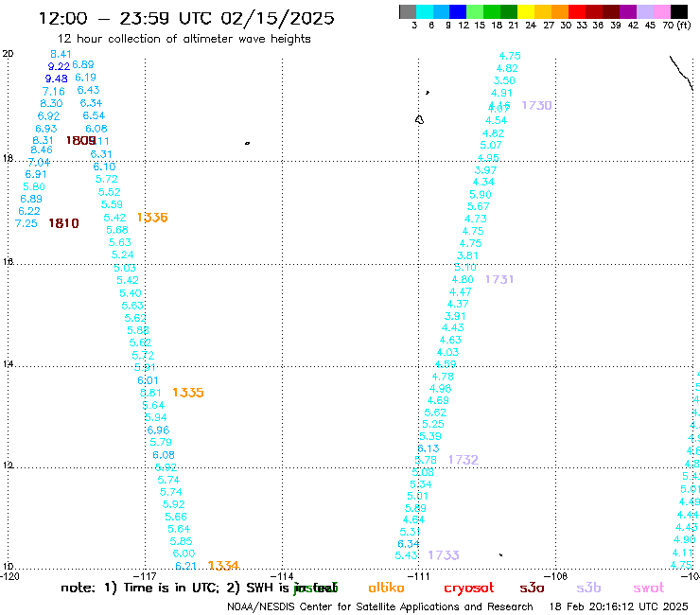Click the wave height value 5.90

point(481,195)
